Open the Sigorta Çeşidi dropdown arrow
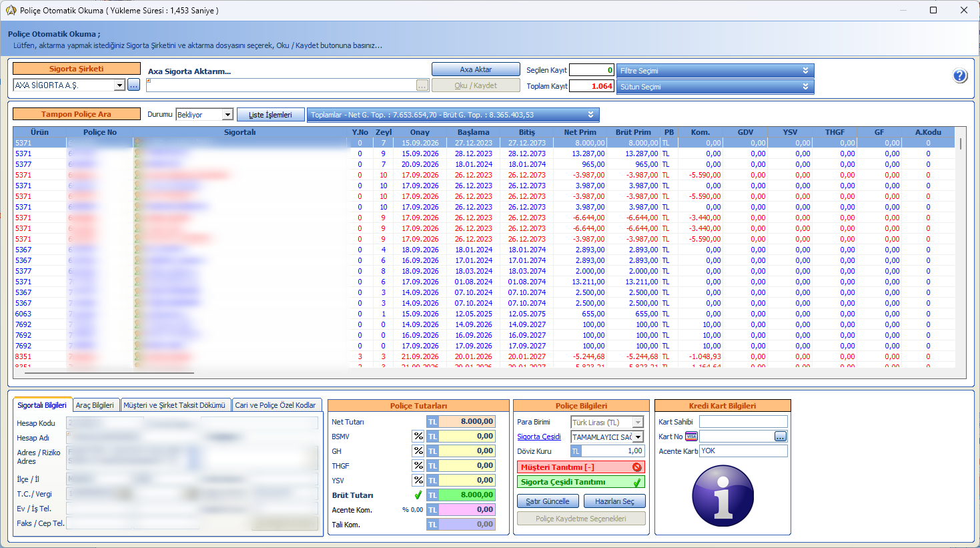This screenshot has width=980, height=548. [x=638, y=437]
